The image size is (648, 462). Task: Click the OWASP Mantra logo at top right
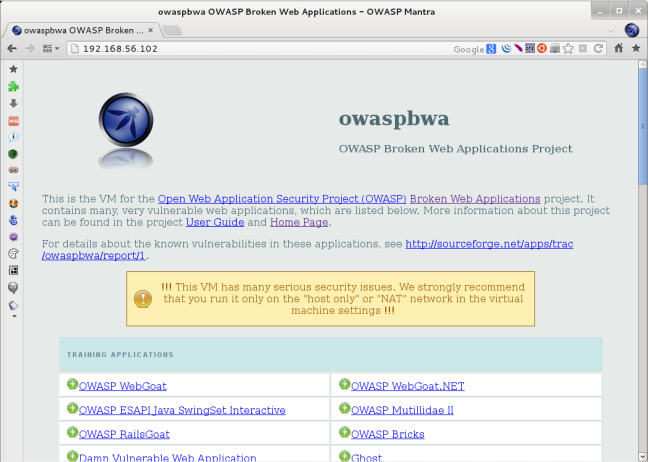pos(633,29)
